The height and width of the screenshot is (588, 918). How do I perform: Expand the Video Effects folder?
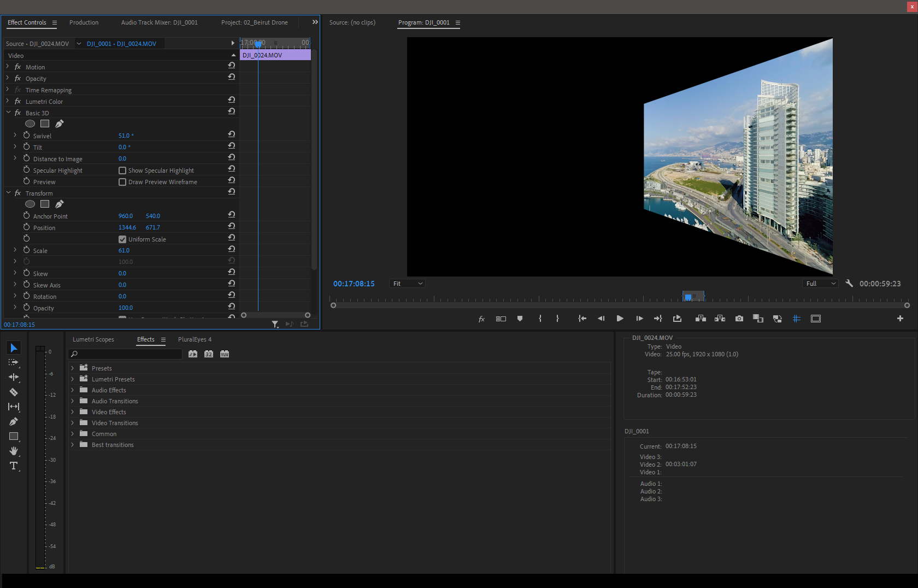[x=73, y=411]
